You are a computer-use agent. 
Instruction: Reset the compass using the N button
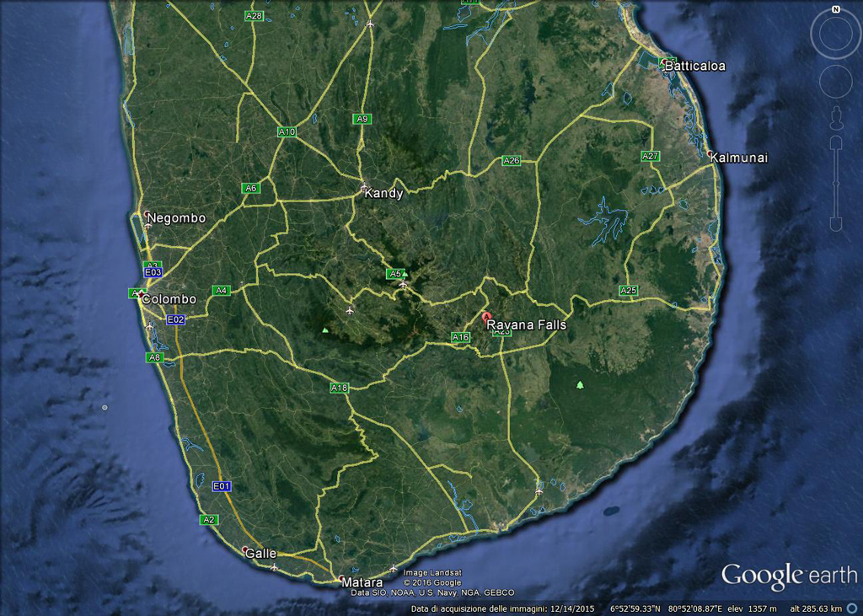[835, 10]
